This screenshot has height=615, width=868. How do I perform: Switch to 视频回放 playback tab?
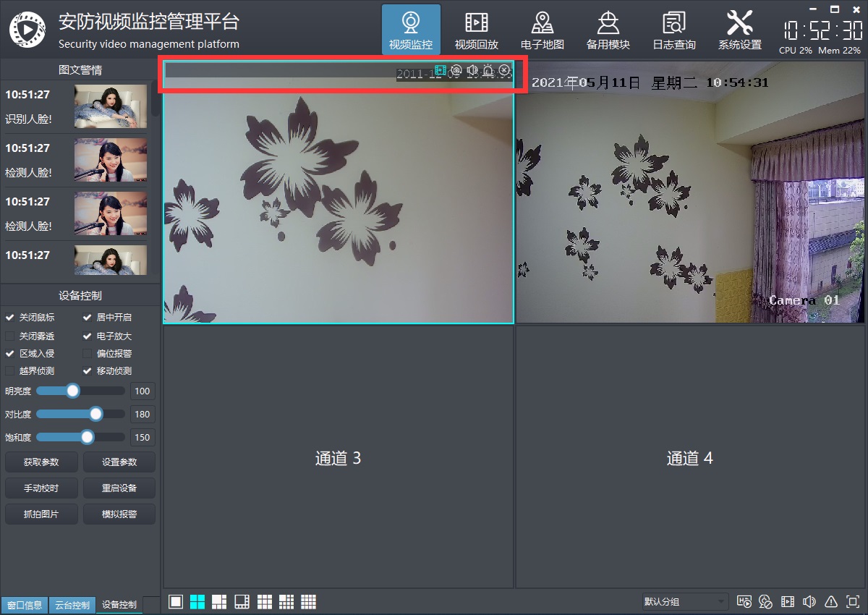476,30
